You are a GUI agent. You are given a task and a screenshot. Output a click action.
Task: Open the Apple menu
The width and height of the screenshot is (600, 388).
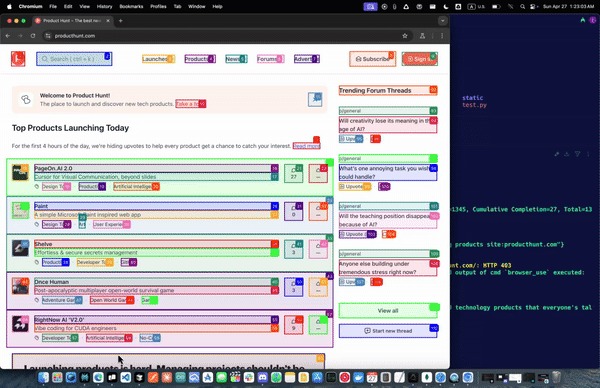pyautogui.click(x=9, y=7)
